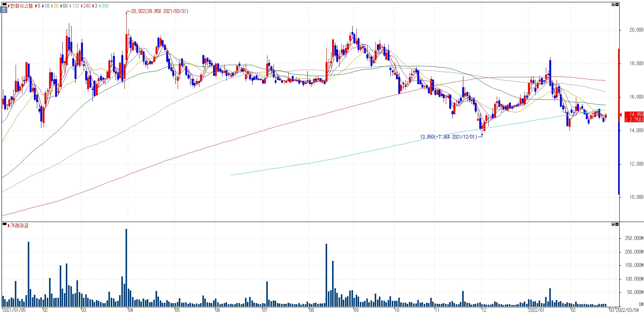Image resolution: width=644 pixels, height=313 pixels.
Task: Click the vertical price range bar at right edge
Action: click(x=619, y=121)
